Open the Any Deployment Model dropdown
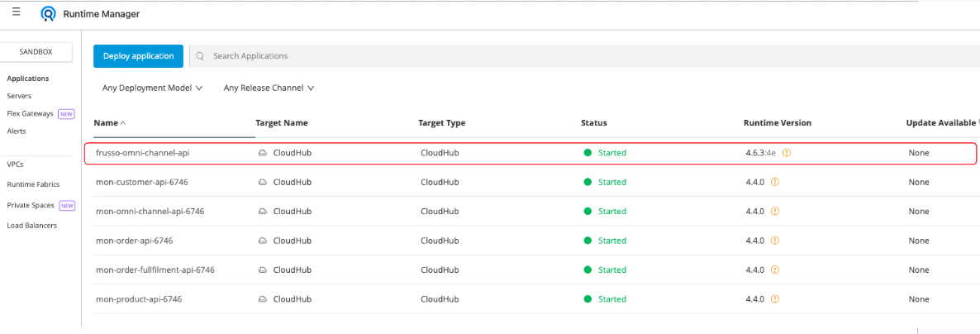The image size is (980, 334). [x=152, y=88]
